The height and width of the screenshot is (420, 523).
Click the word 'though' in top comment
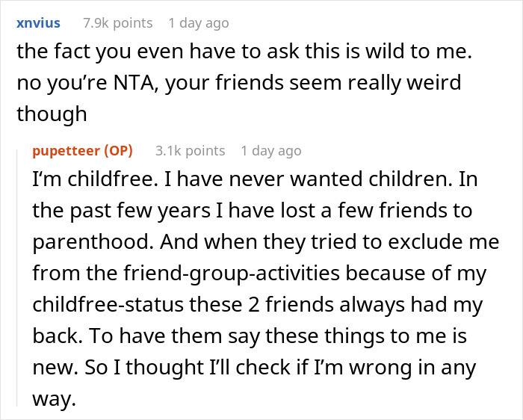click(52, 113)
